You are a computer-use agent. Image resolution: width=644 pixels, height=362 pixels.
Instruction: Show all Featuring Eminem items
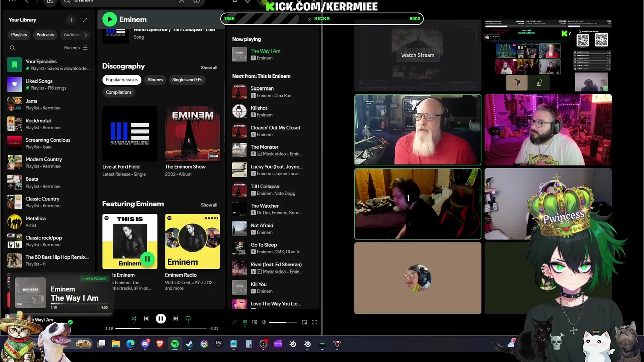click(x=209, y=205)
